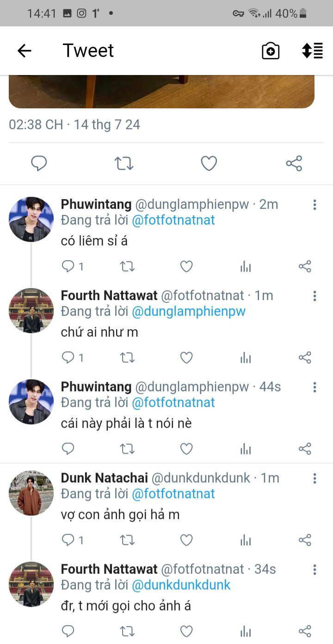The height and width of the screenshot is (644, 333).
Task: Like the "có liêm sỉ á" reply
Action: pyautogui.click(x=186, y=266)
